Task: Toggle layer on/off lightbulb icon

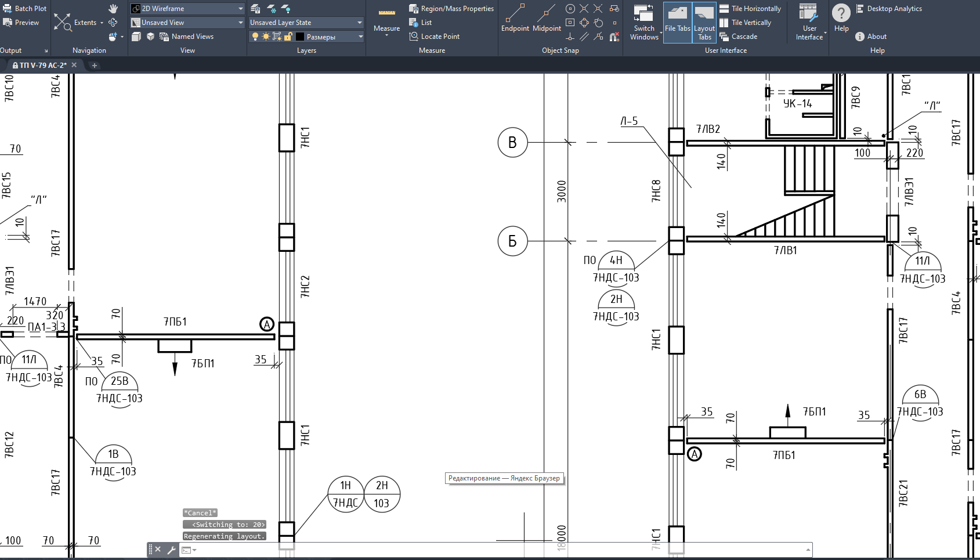Action: [255, 37]
